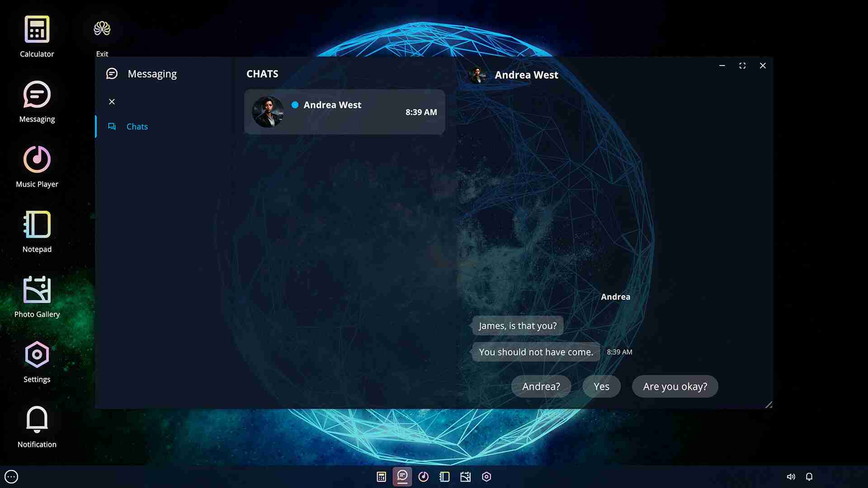
Task: Adjust the system volume slider
Action: pyautogui.click(x=791, y=477)
